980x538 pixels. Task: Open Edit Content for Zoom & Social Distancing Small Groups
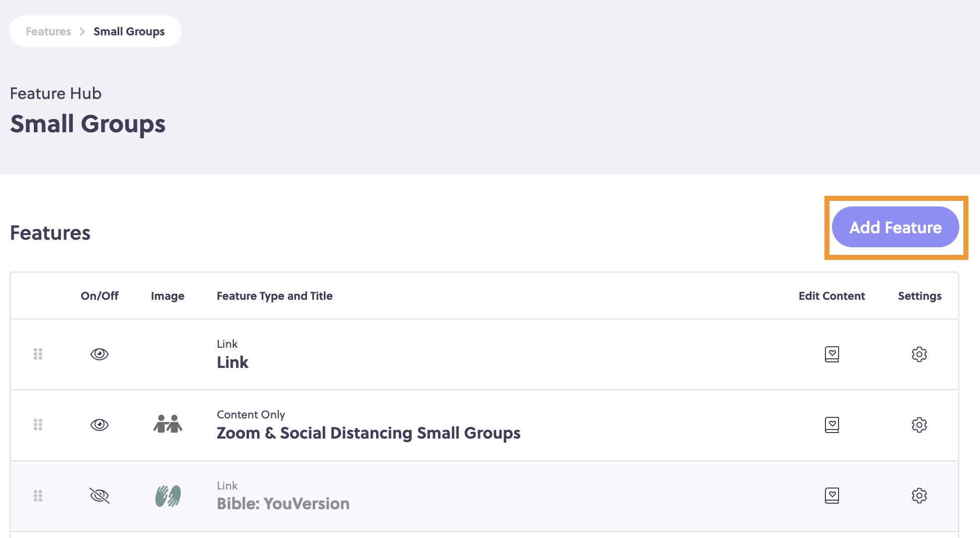coord(831,425)
